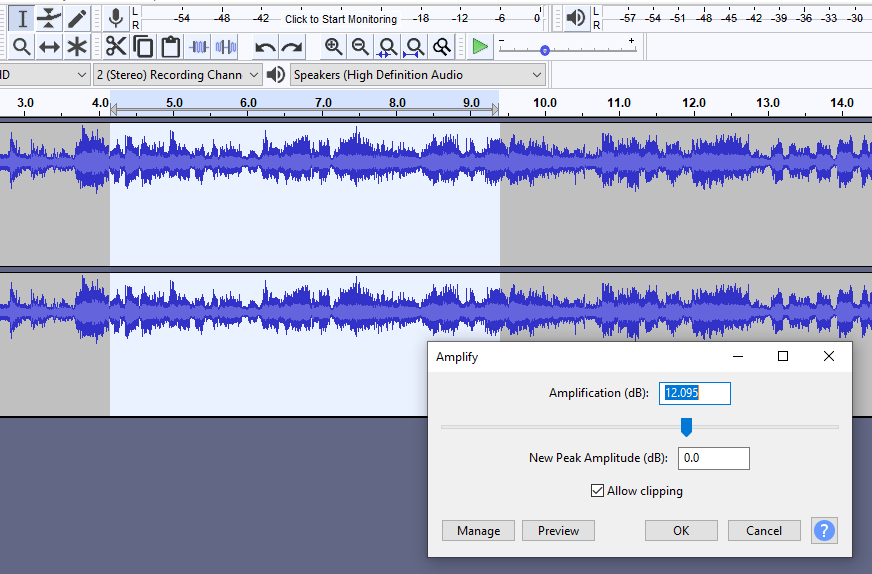Click the Preview button in Amplify
Screen dimensions: 872x574
(x=558, y=531)
